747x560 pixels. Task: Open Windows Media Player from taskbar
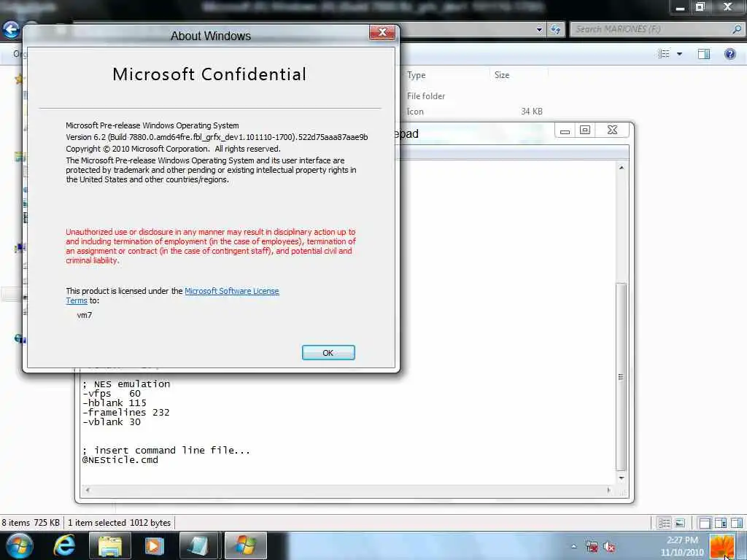pyautogui.click(x=154, y=545)
